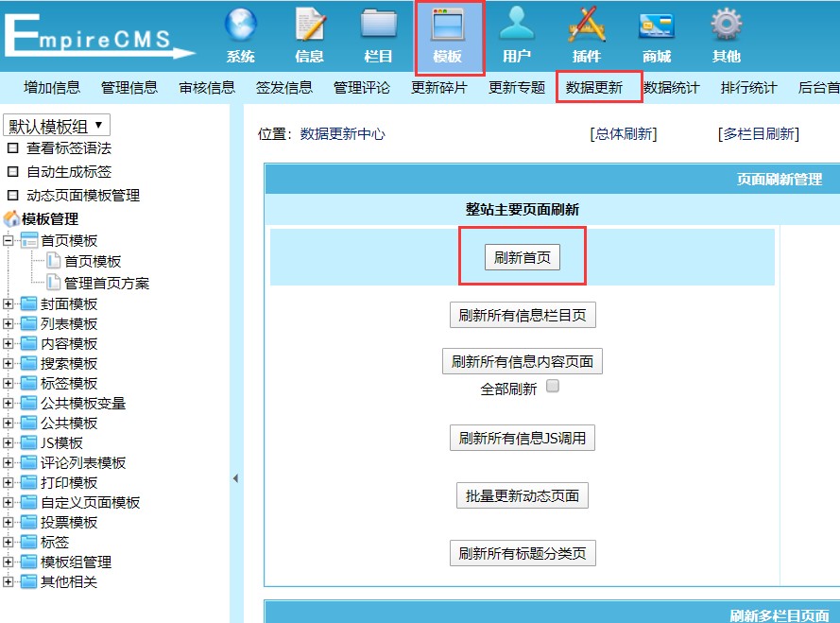Image resolution: width=840 pixels, height=623 pixels.
Task: Open the 更新专题 menu item
Action: pyautogui.click(x=517, y=87)
